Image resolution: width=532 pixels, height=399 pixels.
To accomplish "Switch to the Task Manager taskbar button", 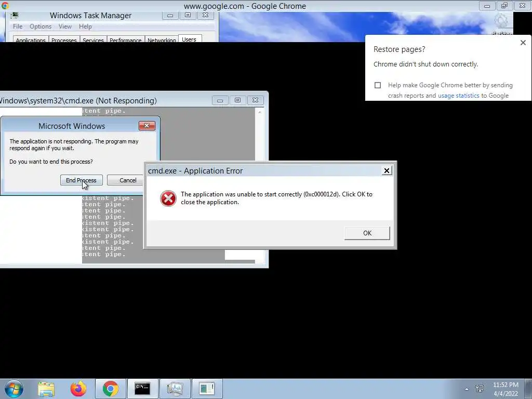I will pyautogui.click(x=175, y=389).
